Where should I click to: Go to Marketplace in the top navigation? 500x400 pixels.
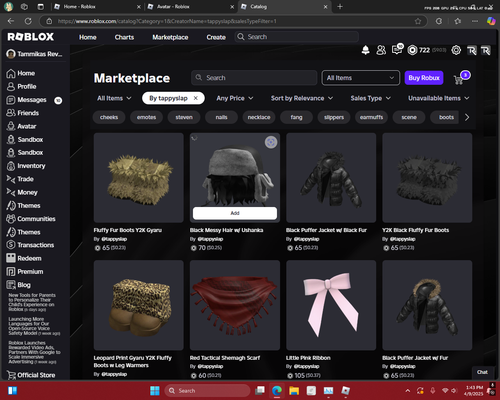(170, 37)
